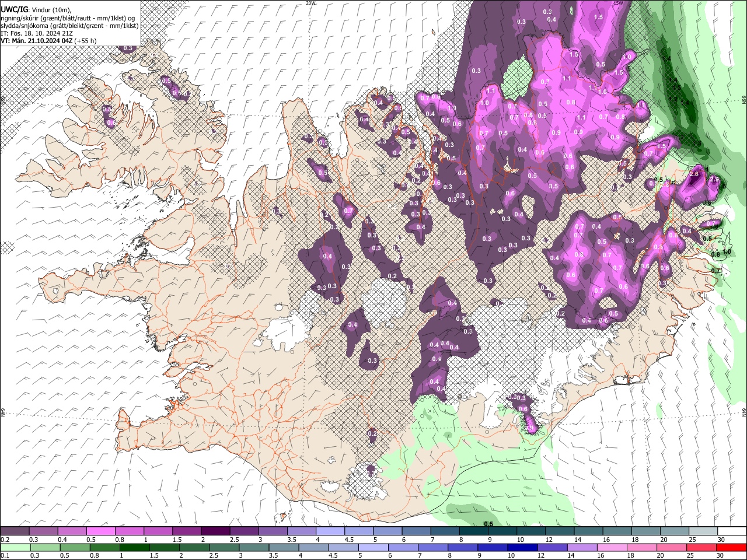The height and width of the screenshot is (560, 747).
Task: Pick the deep blue bottom-row swatch starting at 10
Action: pyautogui.click(x=522, y=547)
